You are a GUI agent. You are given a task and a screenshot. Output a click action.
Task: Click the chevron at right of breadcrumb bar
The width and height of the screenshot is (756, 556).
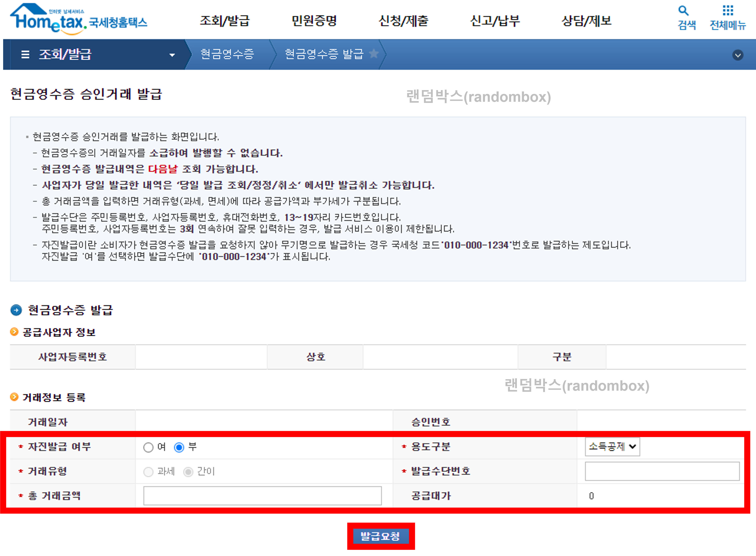click(x=738, y=55)
